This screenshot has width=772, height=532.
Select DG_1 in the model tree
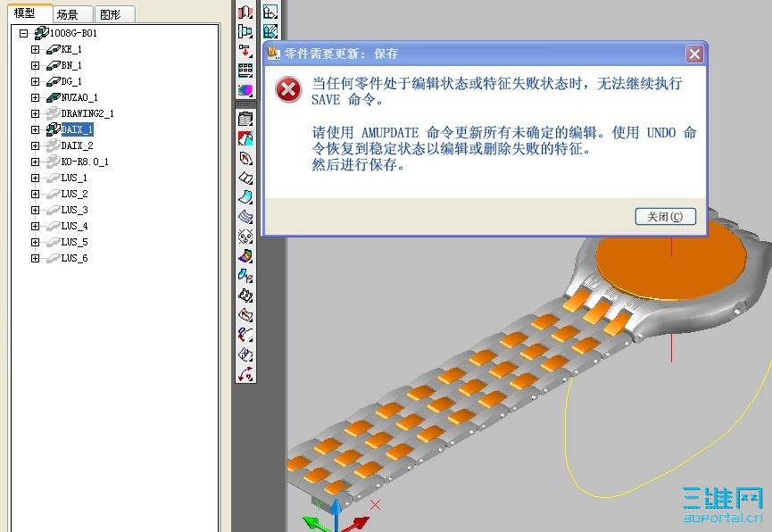[x=71, y=81]
